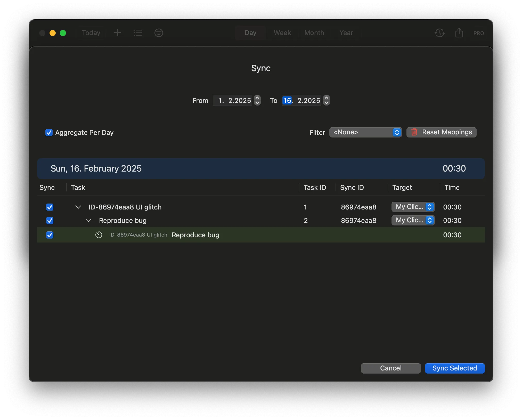Image resolution: width=522 pixels, height=420 pixels.
Task: Click the plus add-entry icon in toolbar
Action: tap(117, 33)
